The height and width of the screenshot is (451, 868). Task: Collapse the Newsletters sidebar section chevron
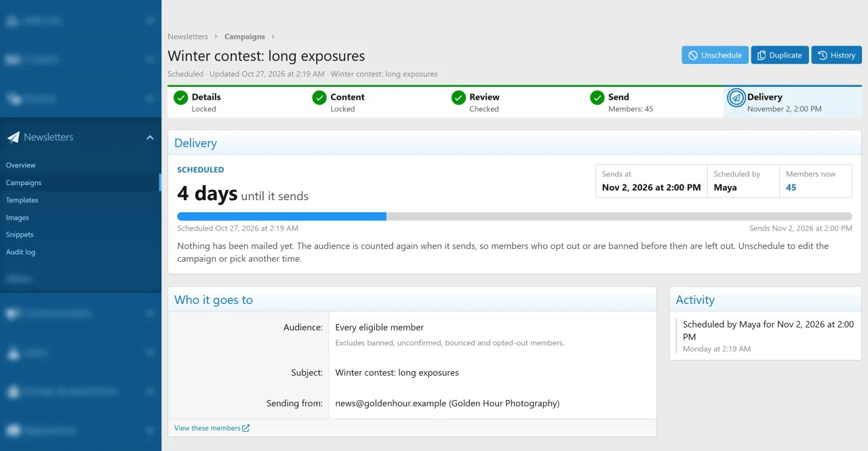(x=150, y=138)
